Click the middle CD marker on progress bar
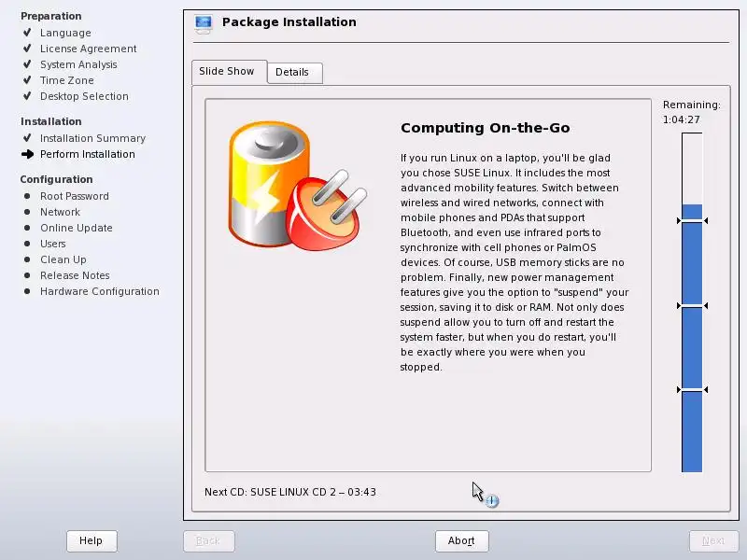Viewport: 747px width, 560px height. point(692,306)
